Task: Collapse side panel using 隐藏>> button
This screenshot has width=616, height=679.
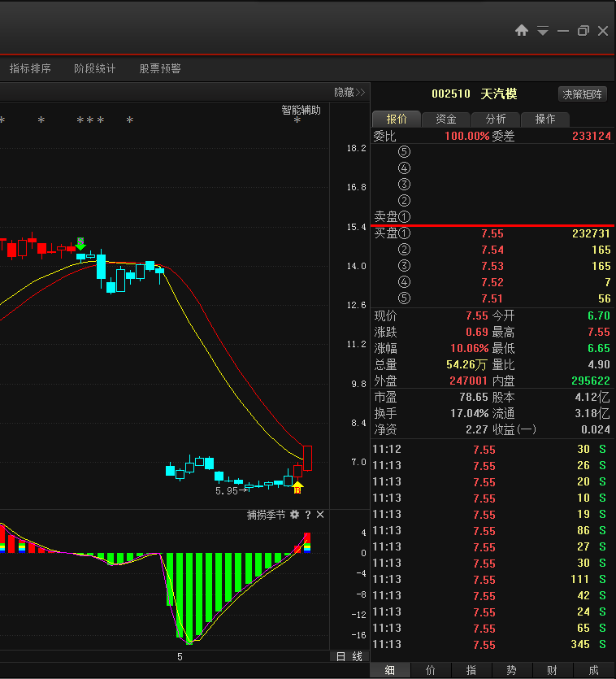Action: (x=349, y=93)
